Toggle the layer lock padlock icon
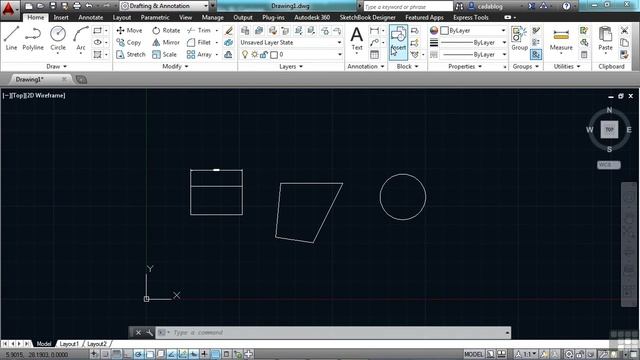The image size is (640, 360). click(x=264, y=54)
